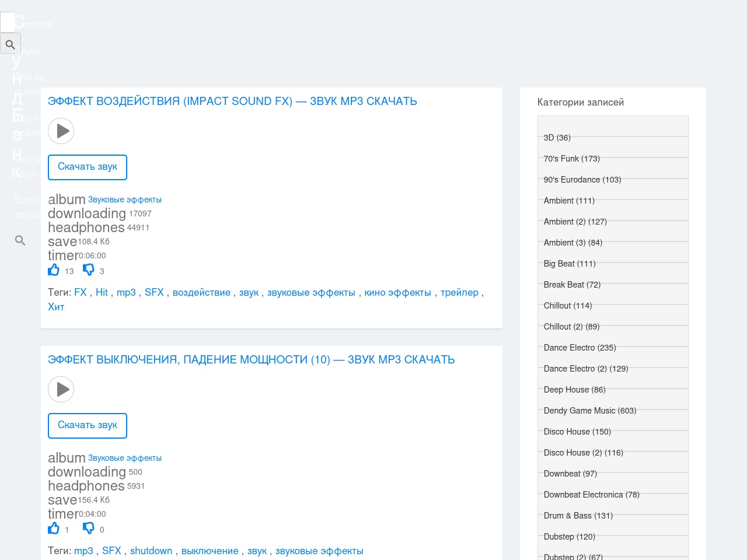Select the Ambient (111) category
747x560 pixels.
click(x=569, y=201)
